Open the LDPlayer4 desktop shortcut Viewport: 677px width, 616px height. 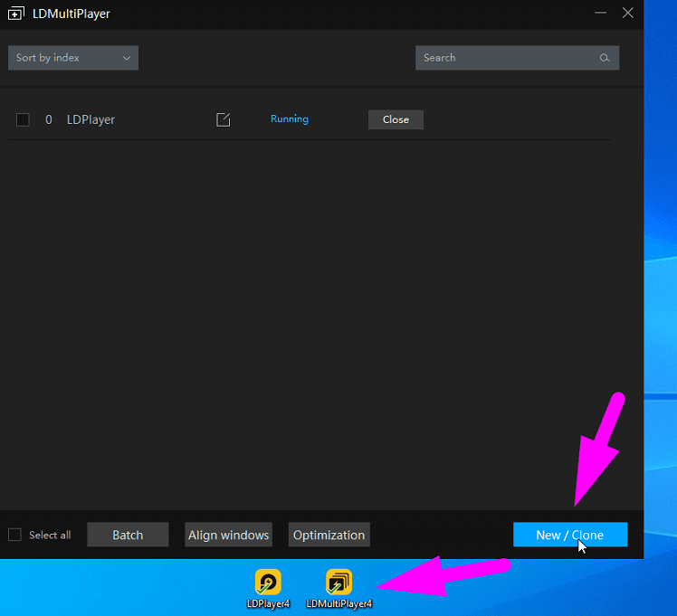pos(268,588)
